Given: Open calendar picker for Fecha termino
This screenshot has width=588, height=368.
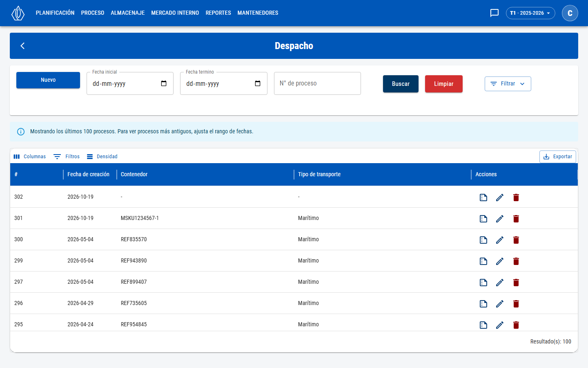Looking at the screenshot, I should 258,83.
